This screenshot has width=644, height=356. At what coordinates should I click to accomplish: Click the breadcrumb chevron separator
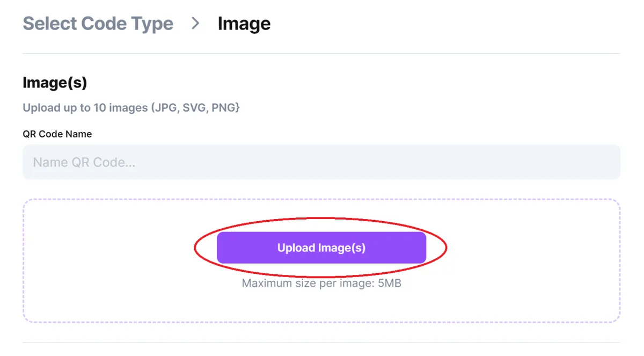click(x=195, y=24)
